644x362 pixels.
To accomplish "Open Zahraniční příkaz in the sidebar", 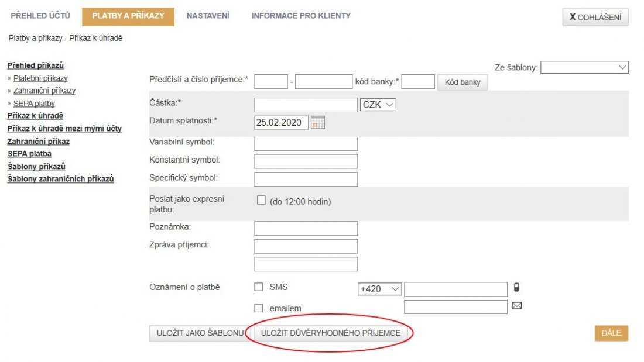I will point(38,142).
